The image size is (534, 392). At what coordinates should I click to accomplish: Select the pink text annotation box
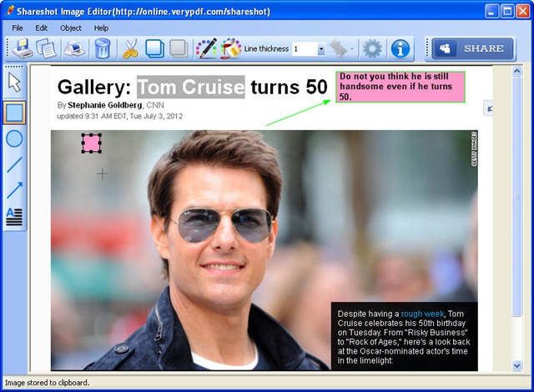coord(400,87)
